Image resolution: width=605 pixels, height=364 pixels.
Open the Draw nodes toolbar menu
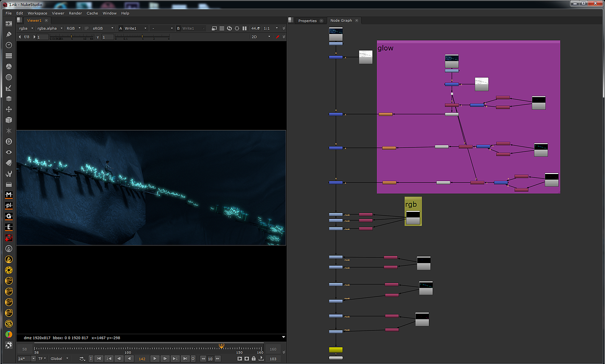click(x=9, y=35)
